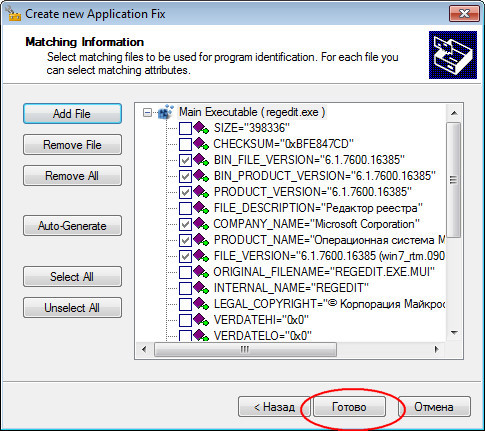485x431 pixels.
Task: Check the VERDATELO checkbox
Action: pos(185,335)
